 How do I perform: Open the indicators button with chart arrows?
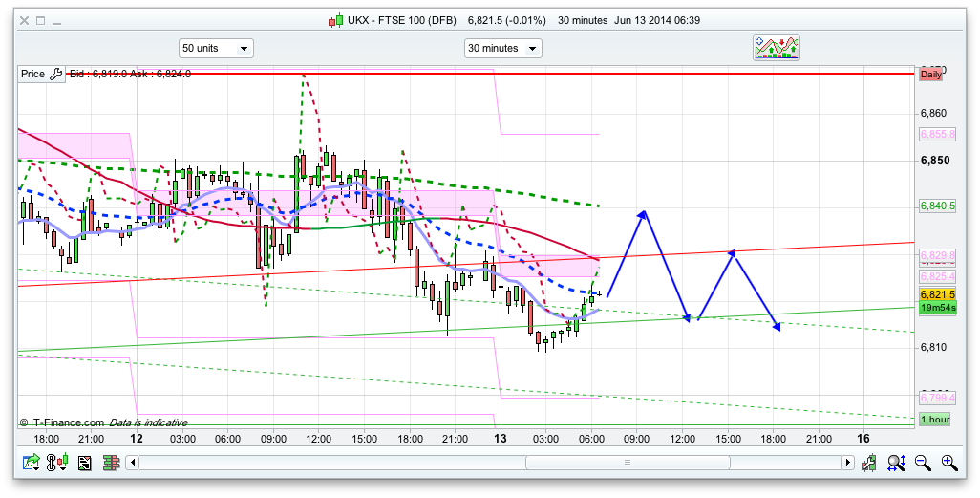(777, 48)
